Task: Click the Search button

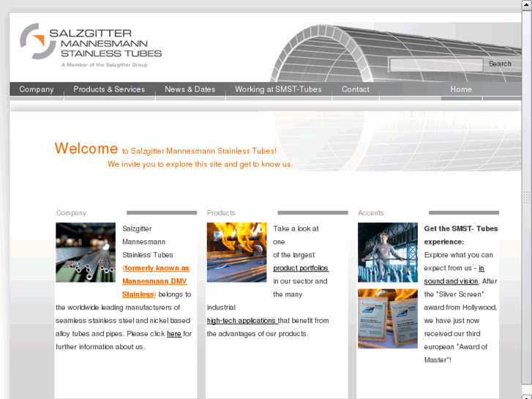Action: 500,64
